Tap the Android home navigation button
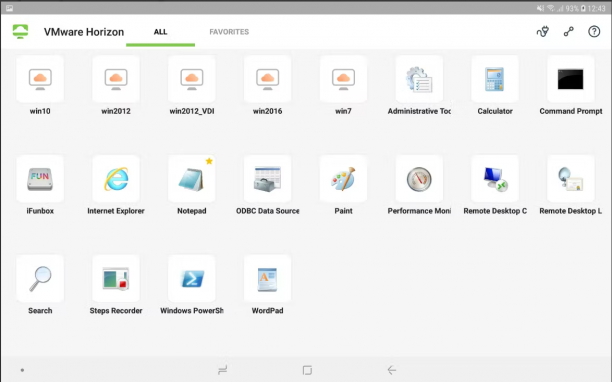The image size is (612, 382). tap(307, 370)
